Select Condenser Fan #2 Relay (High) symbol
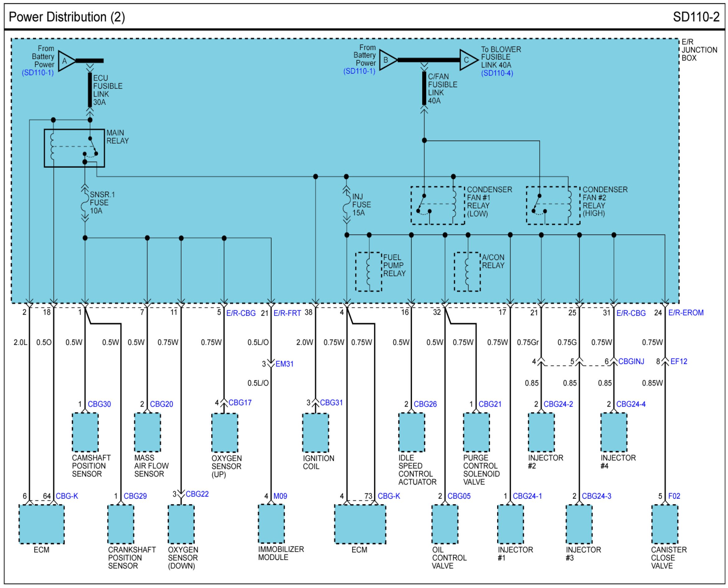 pyautogui.click(x=553, y=206)
